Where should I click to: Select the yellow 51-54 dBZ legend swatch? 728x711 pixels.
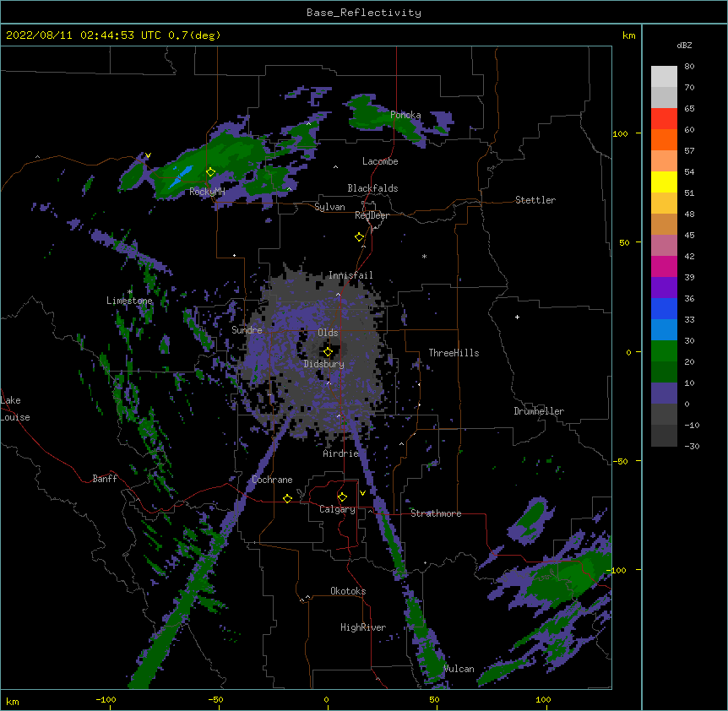(x=664, y=182)
